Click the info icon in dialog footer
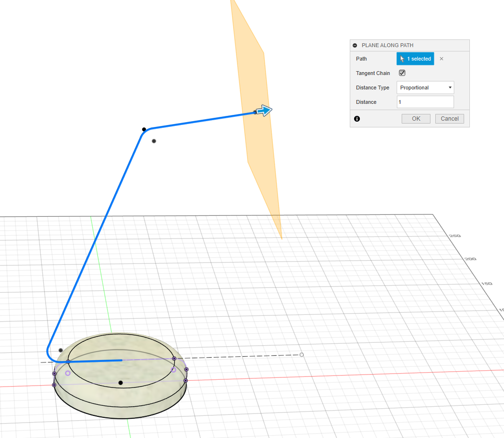The image size is (504, 438). point(356,119)
